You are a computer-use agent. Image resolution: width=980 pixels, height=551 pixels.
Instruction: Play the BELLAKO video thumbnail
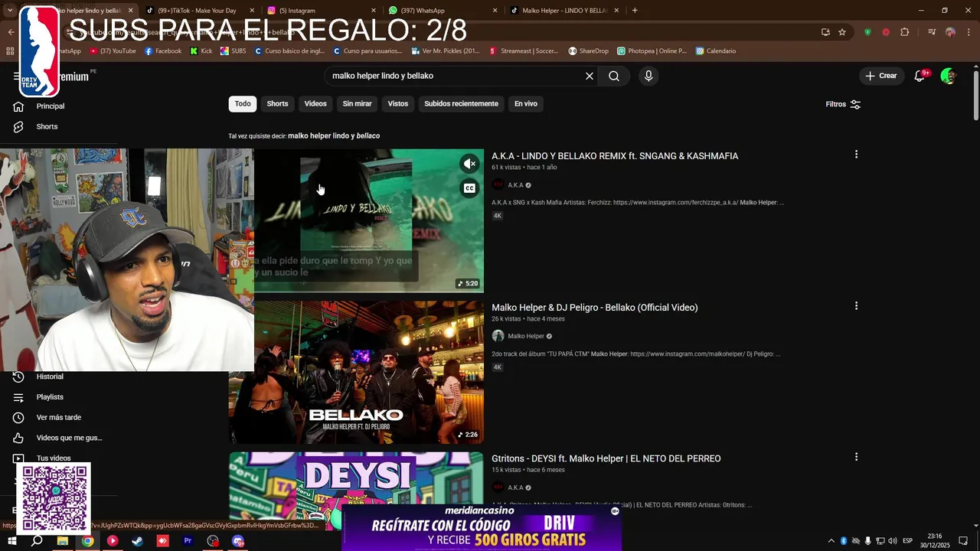(x=356, y=372)
